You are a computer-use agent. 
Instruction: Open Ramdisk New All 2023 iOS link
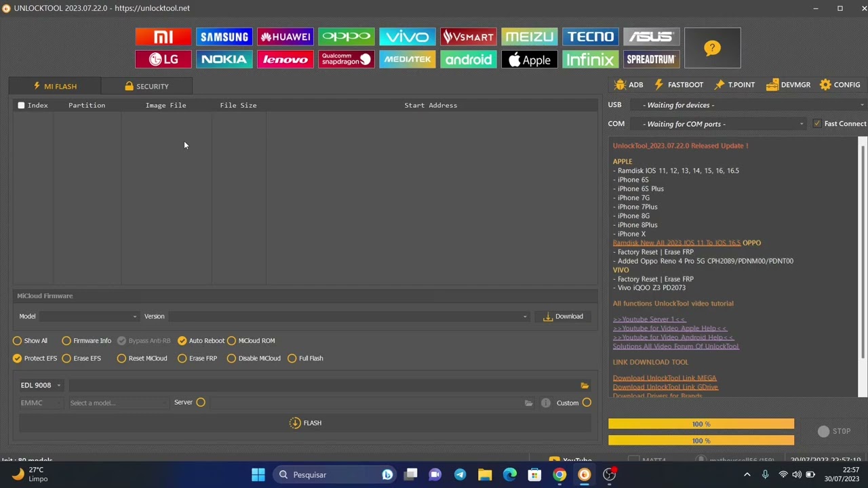[677, 243]
